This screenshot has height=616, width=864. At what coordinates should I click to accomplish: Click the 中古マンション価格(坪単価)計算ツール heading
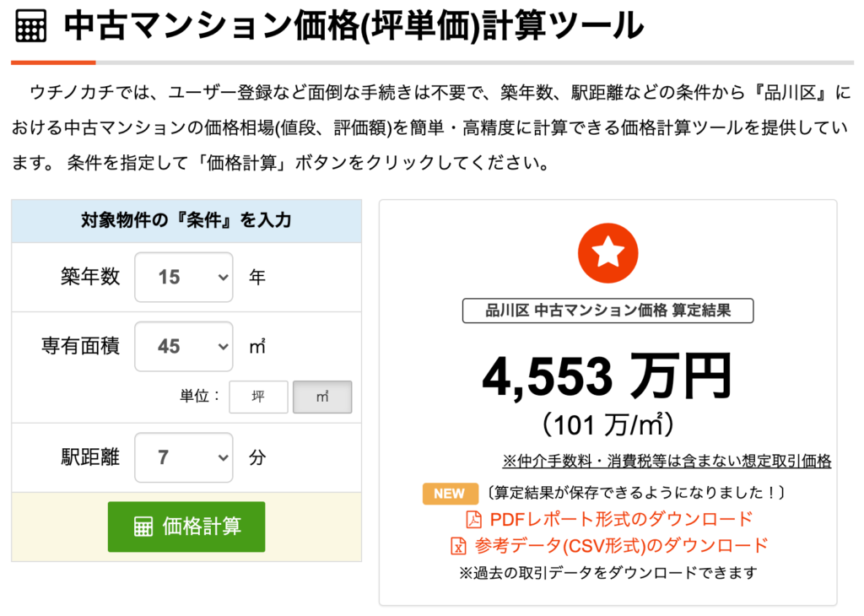[354, 27]
